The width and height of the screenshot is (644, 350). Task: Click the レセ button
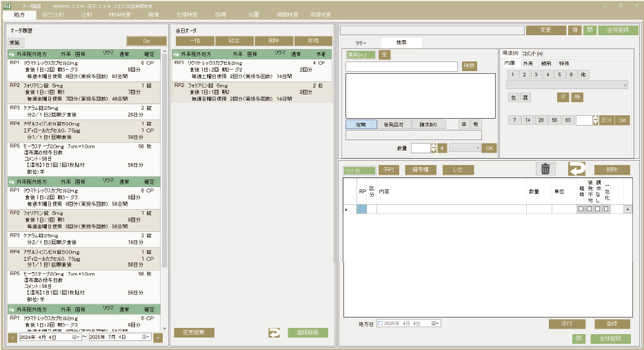pyautogui.click(x=458, y=169)
